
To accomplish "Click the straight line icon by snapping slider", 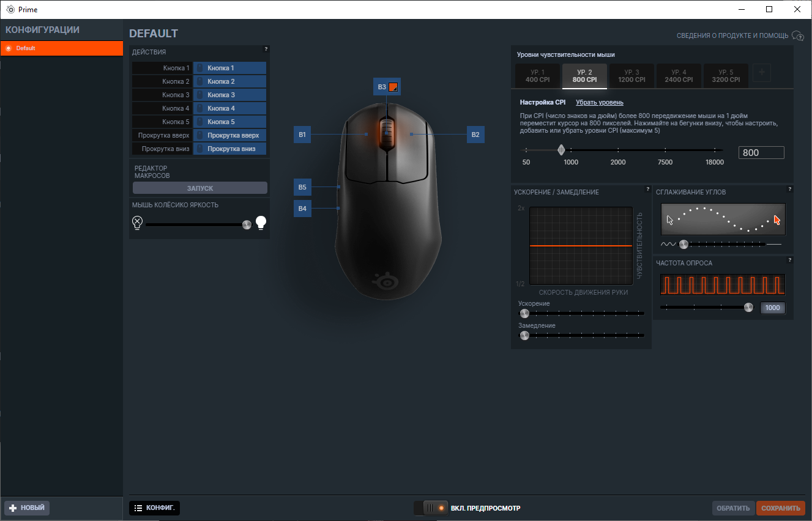I will [774, 244].
